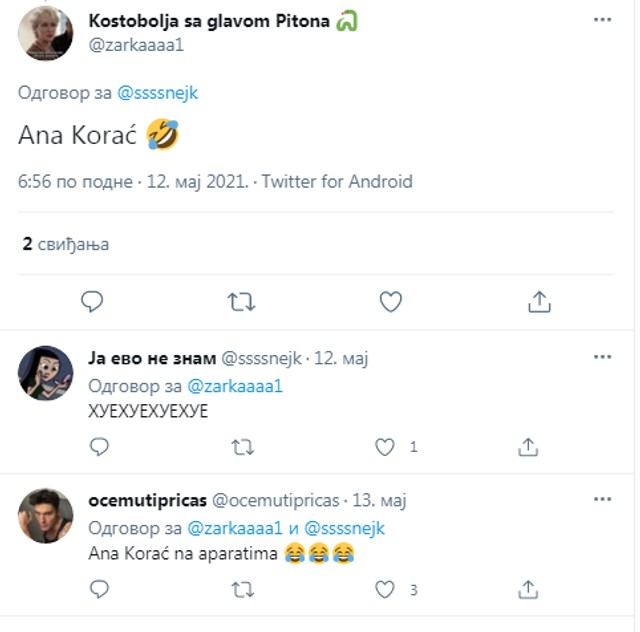Reply to the main Ana Korać tweet
Image resolution: width=640 pixels, height=632 pixels.
coord(92,301)
